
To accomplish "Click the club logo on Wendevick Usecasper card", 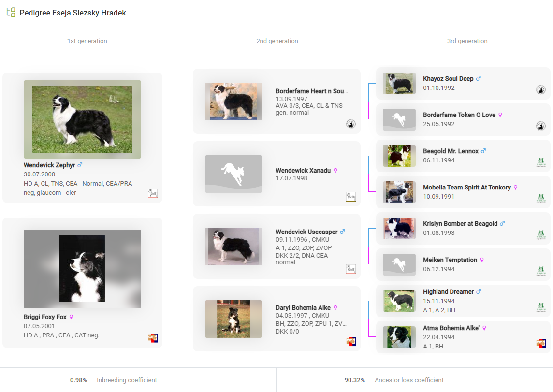I will point(350,269).
